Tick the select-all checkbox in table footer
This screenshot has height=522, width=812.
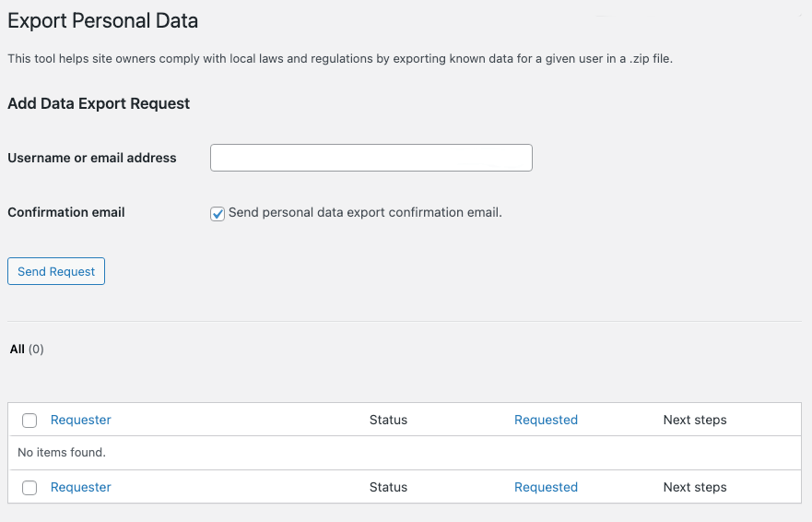29,488
